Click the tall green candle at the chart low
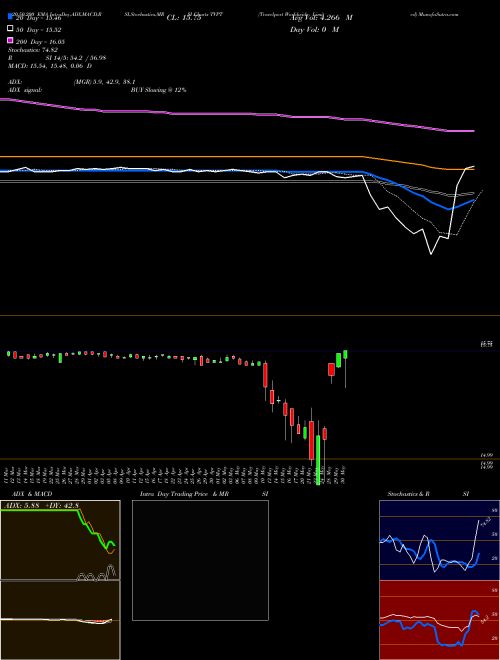 [318, 460]
